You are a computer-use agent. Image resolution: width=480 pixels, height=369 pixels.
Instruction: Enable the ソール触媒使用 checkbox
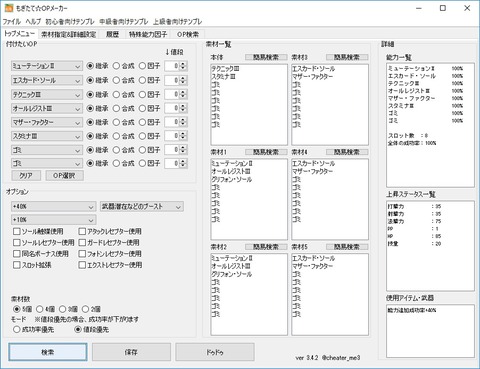pyautogui.click(x=38, y=231)
